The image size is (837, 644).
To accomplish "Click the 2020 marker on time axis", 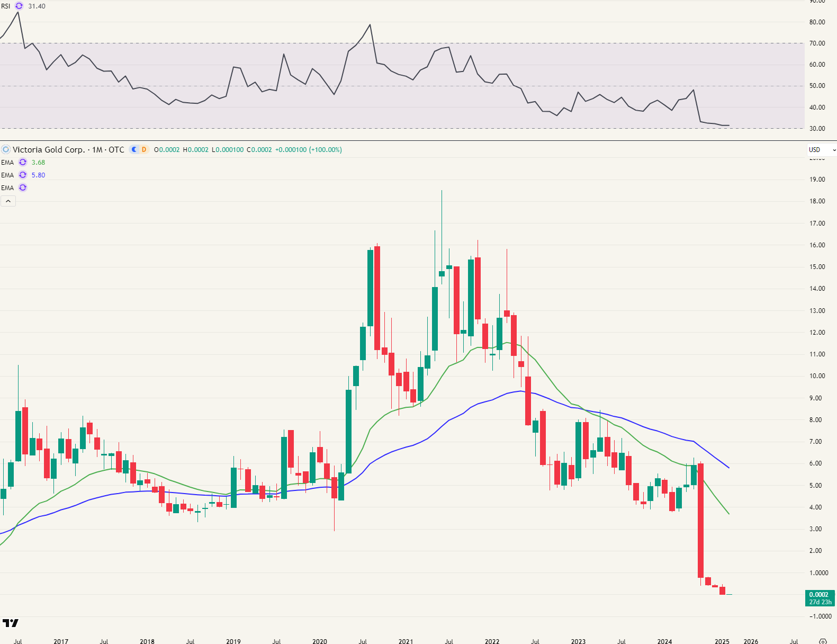I will click(x=320, y=641).
